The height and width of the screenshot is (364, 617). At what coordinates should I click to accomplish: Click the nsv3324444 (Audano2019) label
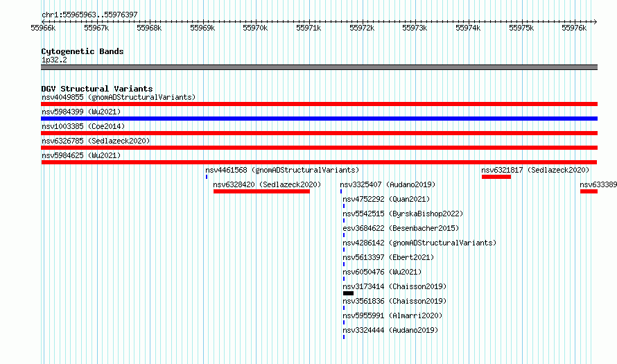tap(390, 330)
